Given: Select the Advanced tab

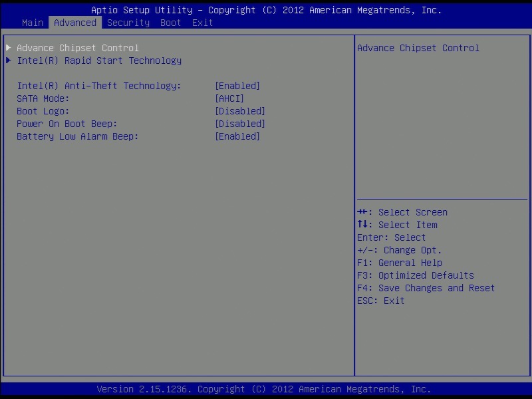Looking at the screenshot, I should coord(75,23).
